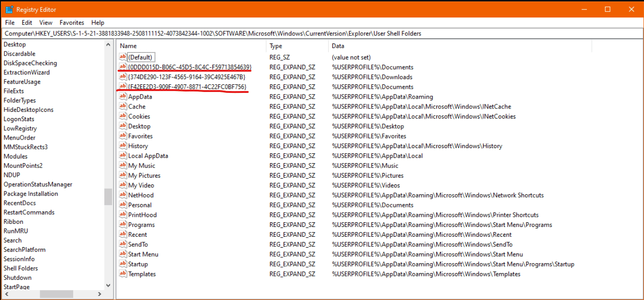Select the LogonStats key
This screenshot has height=300, width=644.
19,119
